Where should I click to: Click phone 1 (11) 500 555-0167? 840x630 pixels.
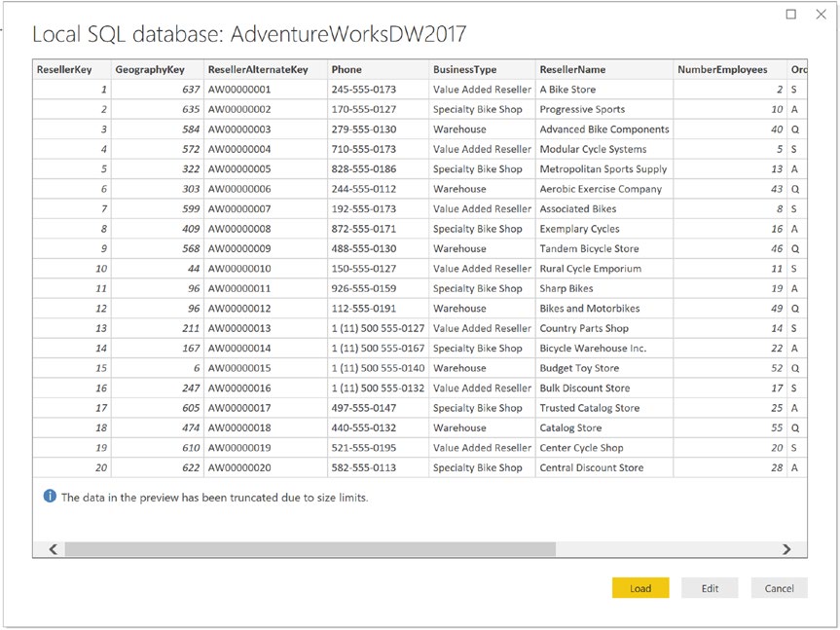coord(378,349)
